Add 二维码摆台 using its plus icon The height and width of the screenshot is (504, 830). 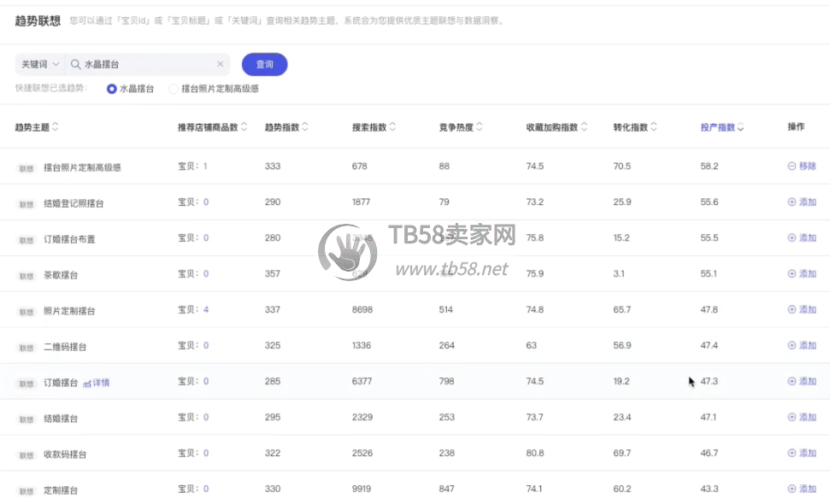pyautogui.click(x=792, y=346)
